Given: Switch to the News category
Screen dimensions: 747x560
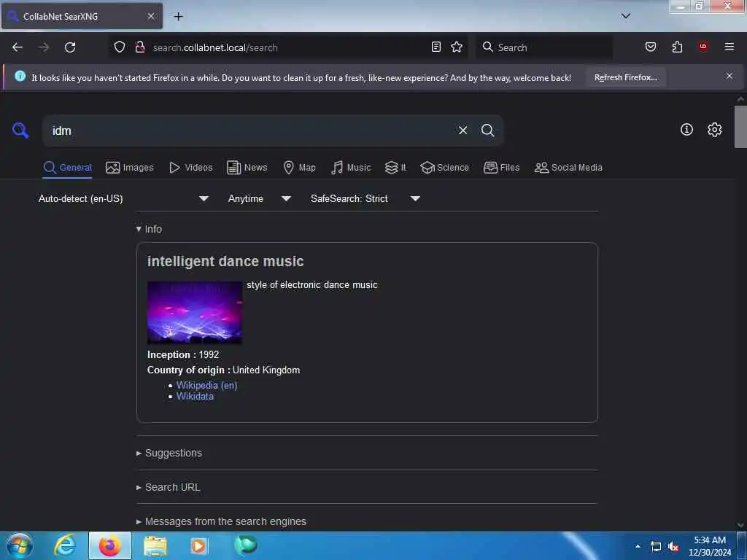Looking at the screenshot, I should [x=247, y=168].
